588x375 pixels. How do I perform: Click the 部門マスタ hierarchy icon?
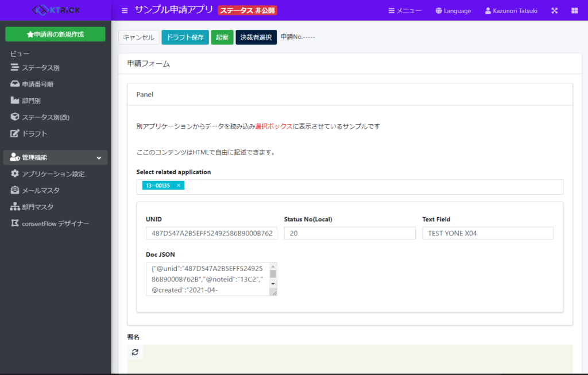14,206
